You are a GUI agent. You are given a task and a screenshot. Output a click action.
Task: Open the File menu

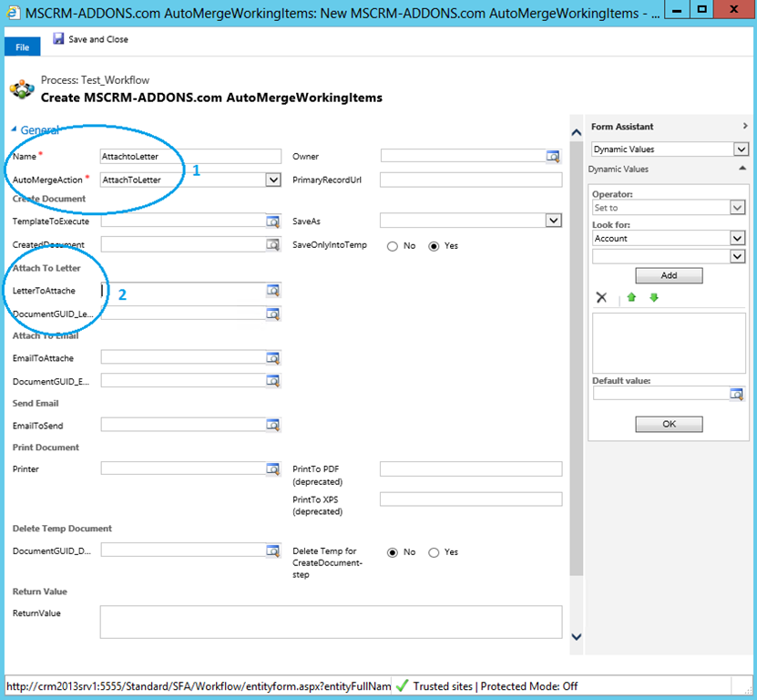coord(22,46)
